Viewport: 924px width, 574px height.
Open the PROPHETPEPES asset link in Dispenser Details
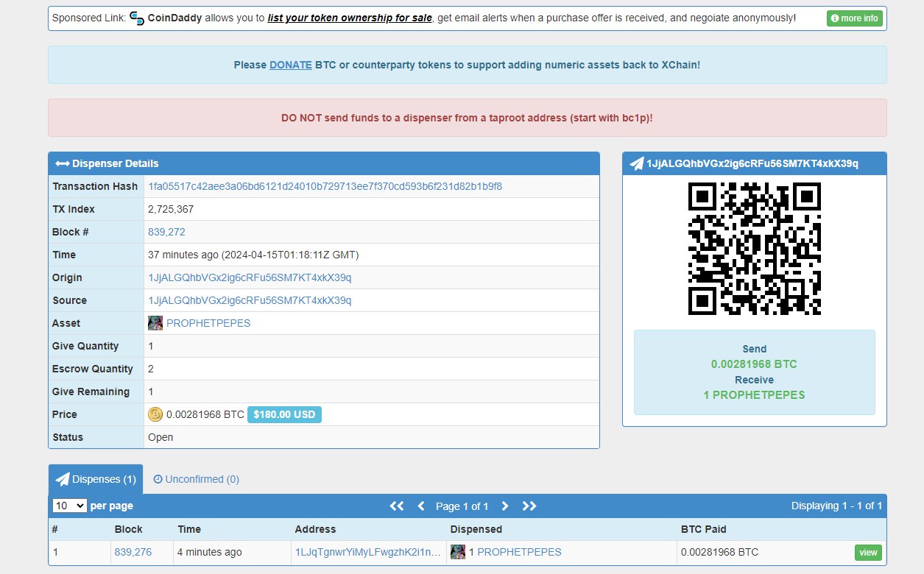click(x=208, y=323)
